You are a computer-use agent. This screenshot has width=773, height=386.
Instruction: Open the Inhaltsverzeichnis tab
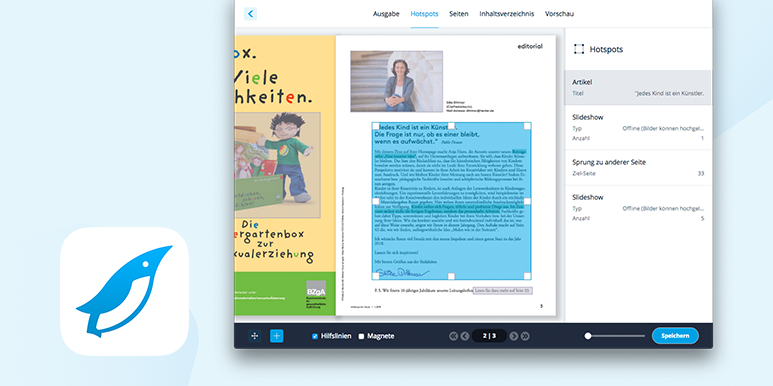pyautogui.click(x=507, y=14)
